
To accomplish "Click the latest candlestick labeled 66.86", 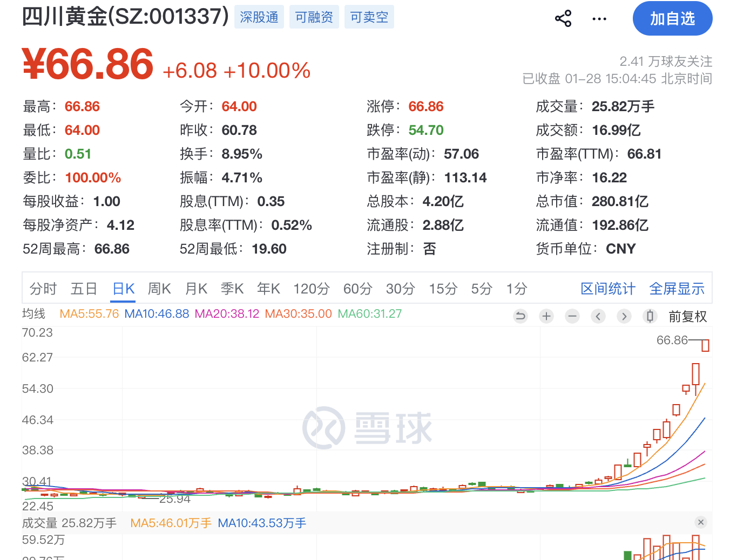I will (x=705, y=345).
